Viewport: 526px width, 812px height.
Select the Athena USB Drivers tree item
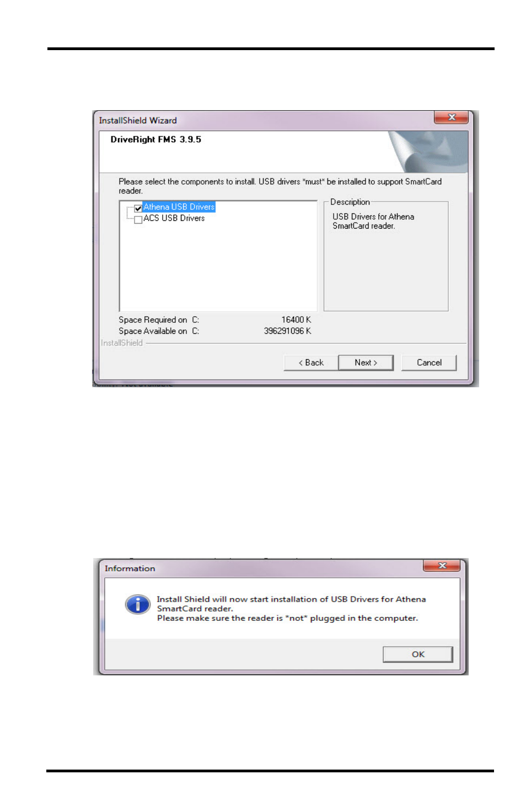[179, 207]
